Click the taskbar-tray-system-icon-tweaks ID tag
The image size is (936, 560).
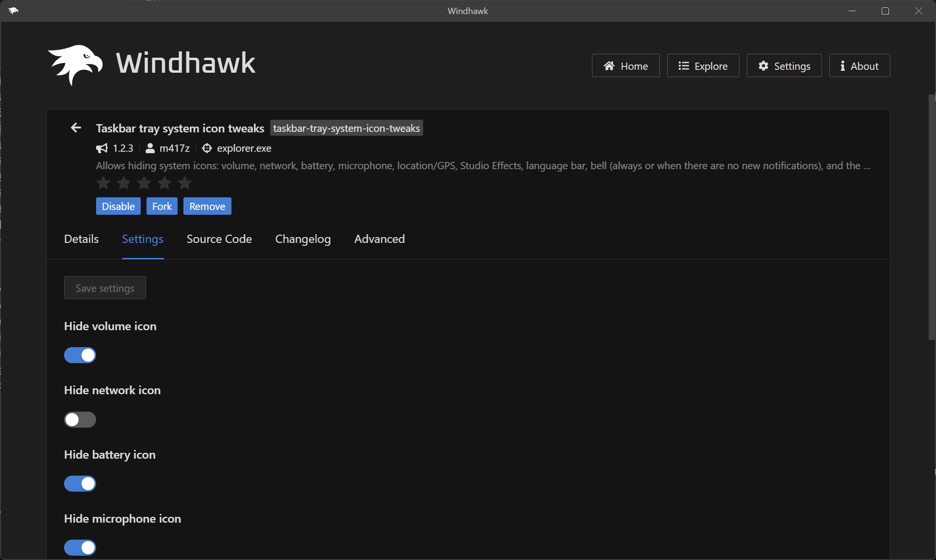pos(346,128)
